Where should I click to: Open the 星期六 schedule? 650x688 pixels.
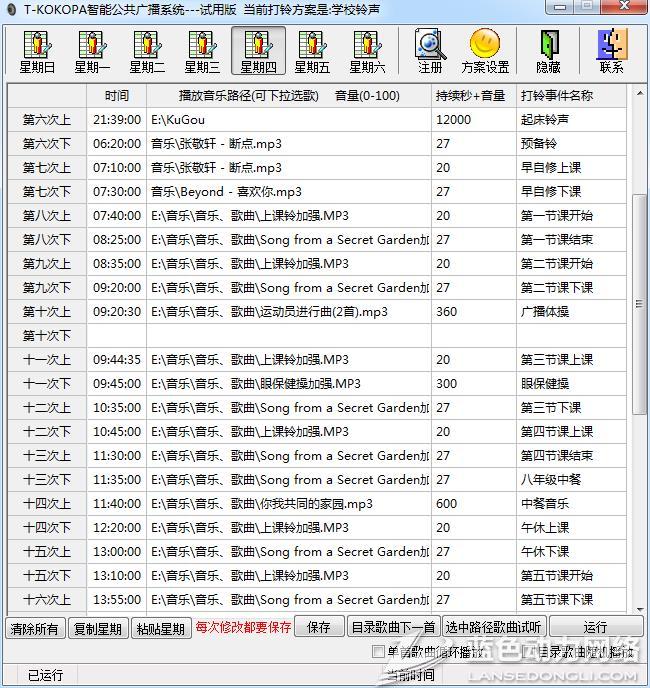point(367,51)
